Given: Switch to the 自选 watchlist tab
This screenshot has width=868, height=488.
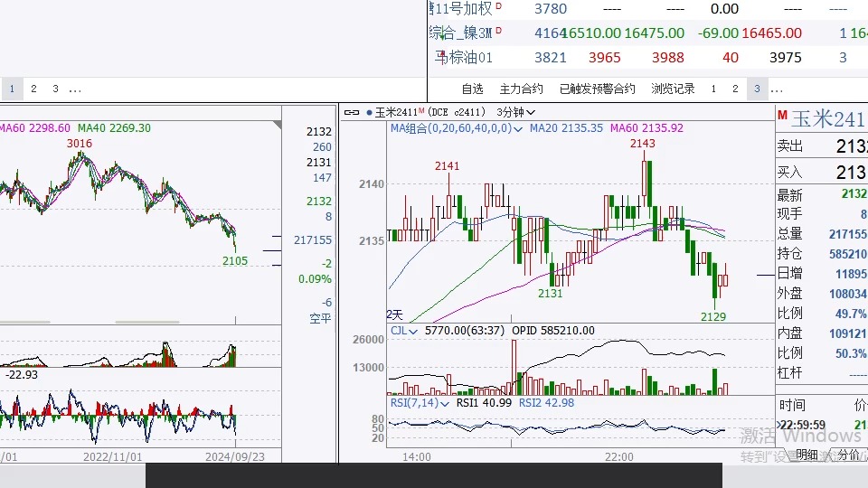Looking at the screenshot, I should pyautogui.click(x=473, y=89).
